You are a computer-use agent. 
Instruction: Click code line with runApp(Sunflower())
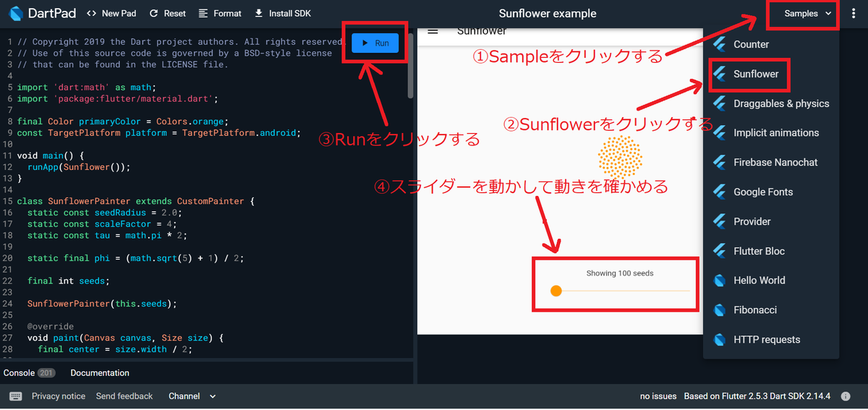pyautogui.click(x=79, y=167)
